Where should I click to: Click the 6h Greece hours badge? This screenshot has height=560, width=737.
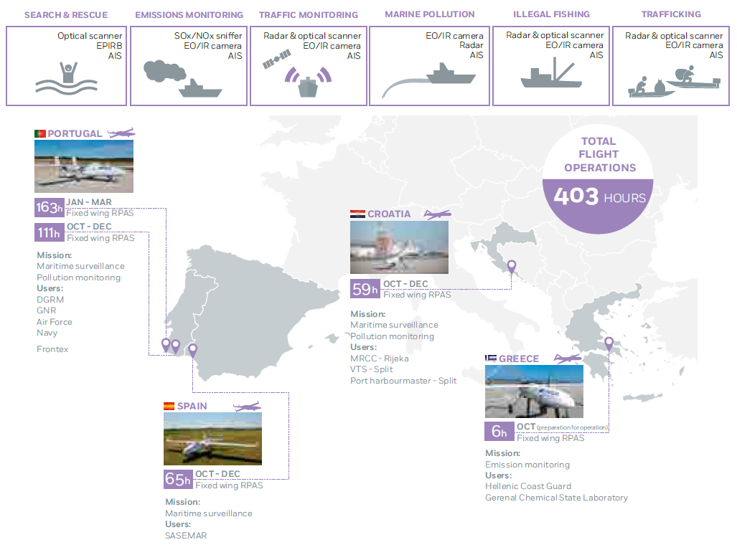click(499, 431)
